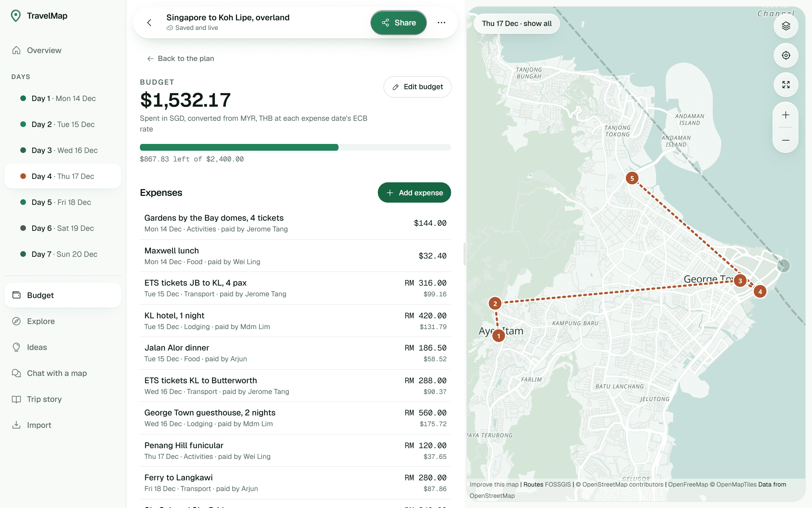Viewport: 812px width, 508px height.
Task: Open the Maxwell lunch expense row
Action: (295, 256)
